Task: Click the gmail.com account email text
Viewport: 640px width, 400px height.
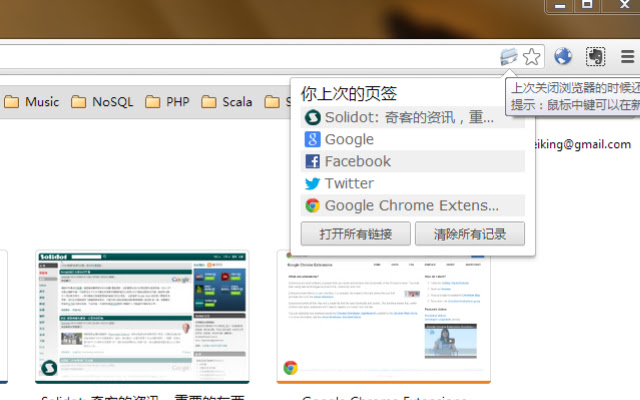Action: [583, 144]
